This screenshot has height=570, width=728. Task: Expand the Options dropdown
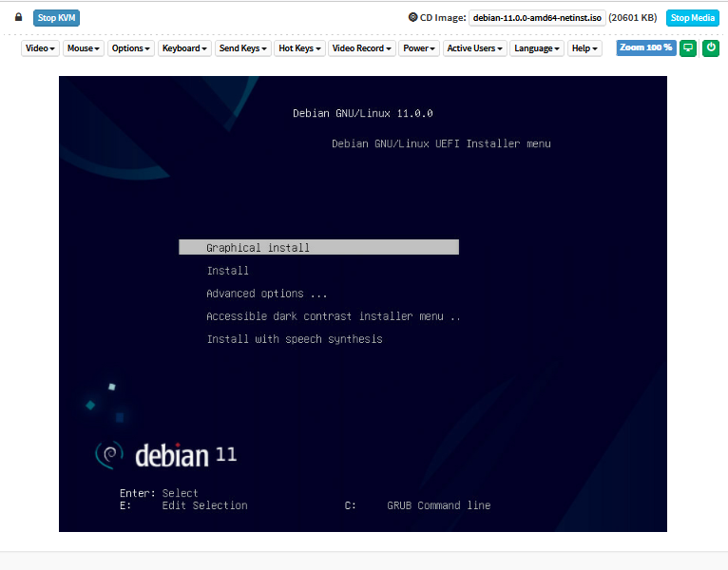coord(131,48)
